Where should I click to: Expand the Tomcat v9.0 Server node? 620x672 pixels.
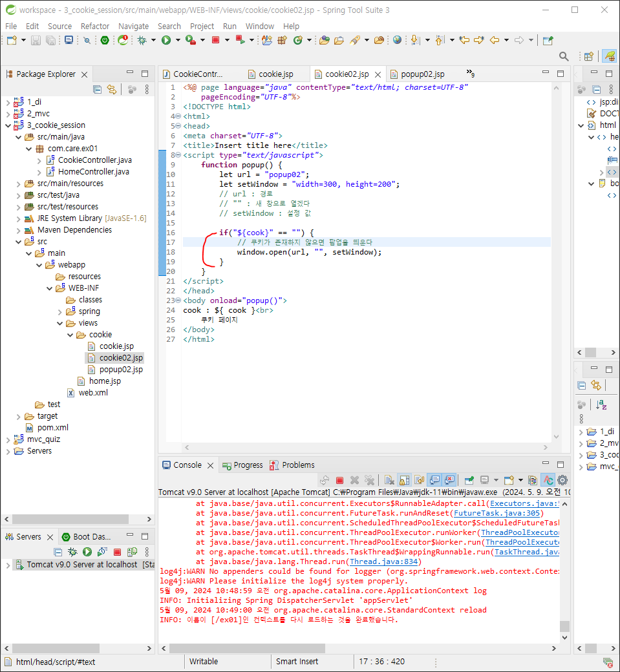coord(8,565)
